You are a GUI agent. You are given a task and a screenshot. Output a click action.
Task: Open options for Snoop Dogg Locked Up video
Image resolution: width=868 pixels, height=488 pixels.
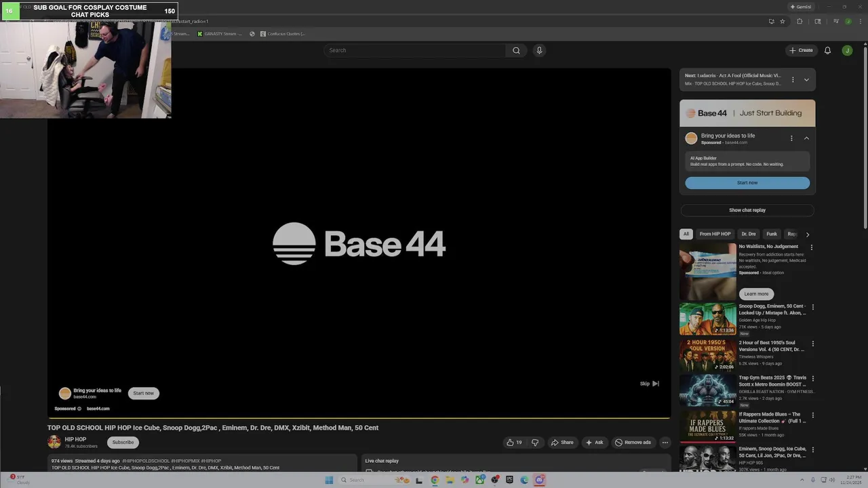coord(813,307)
